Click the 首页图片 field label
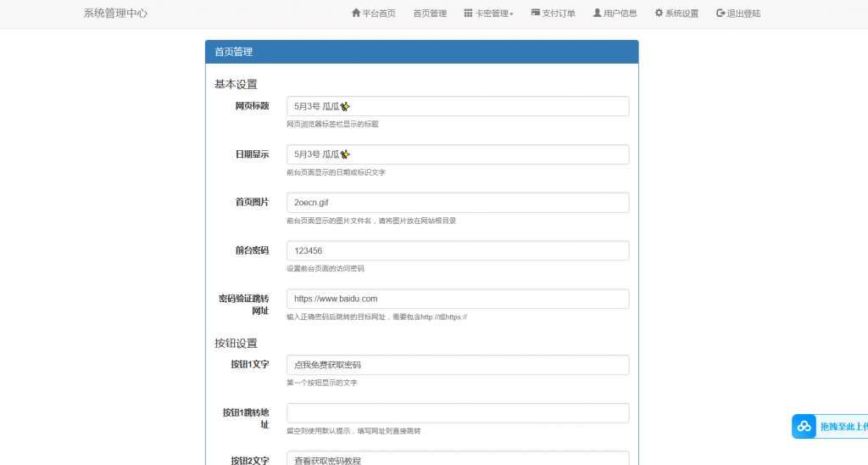 [x=252, y=202]
